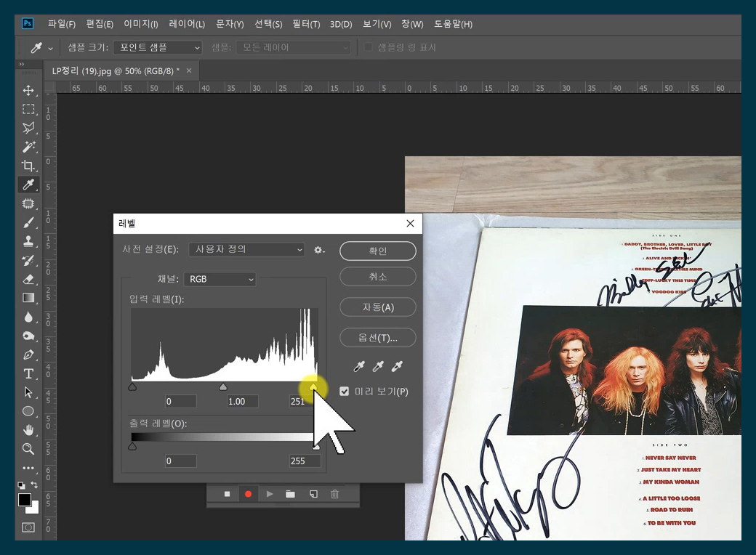Cancel Levels with the 취소 button

click(378, 277)
